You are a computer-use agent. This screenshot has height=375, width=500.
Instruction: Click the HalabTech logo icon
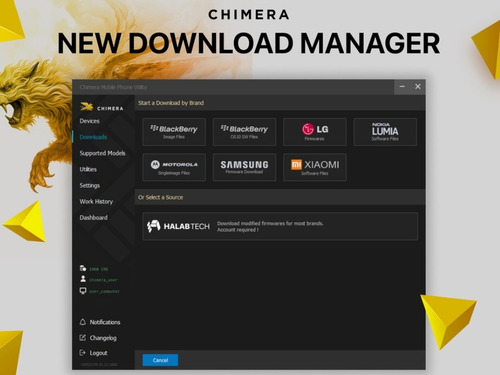pyautogui.click(x=154, y=226)
